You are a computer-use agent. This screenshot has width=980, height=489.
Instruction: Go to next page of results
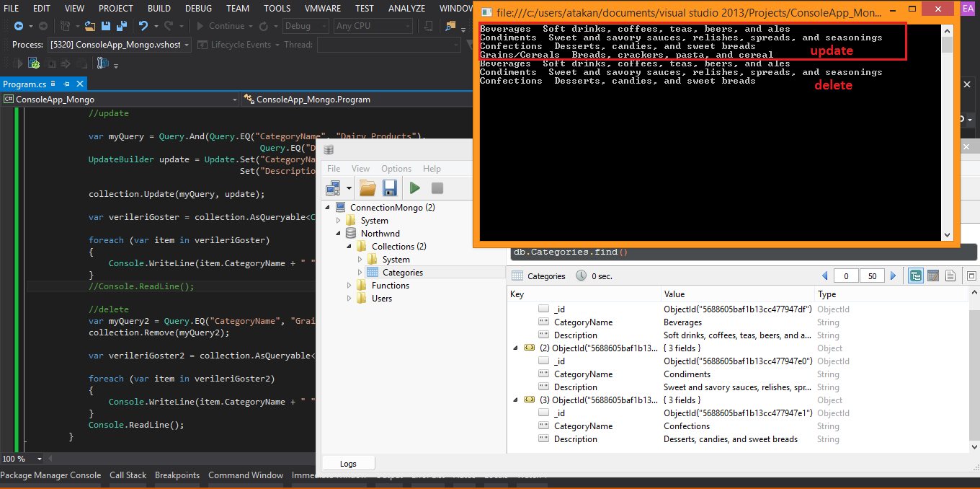[x=894, y=276]
